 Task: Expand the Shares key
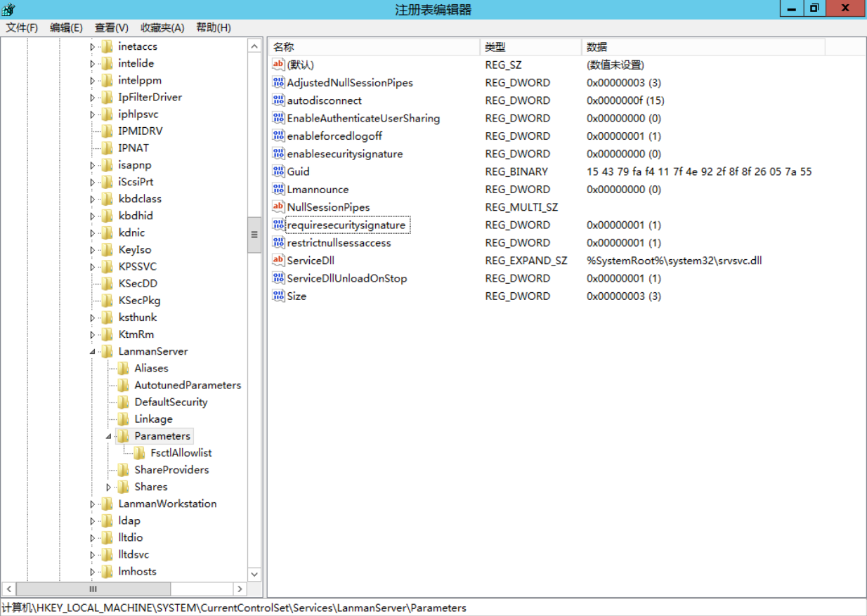(x=107, y=487)
